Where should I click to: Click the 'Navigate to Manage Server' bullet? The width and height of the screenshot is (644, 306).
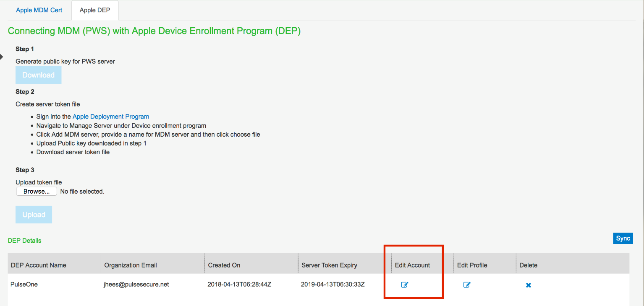click(121, 126)
